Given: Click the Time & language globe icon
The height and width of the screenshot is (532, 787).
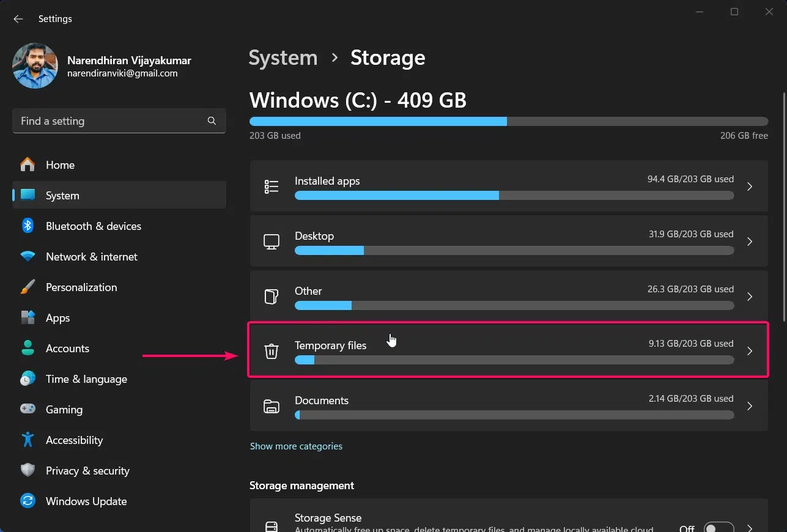Looking at the screenshot, I should (x=28, y=379).
